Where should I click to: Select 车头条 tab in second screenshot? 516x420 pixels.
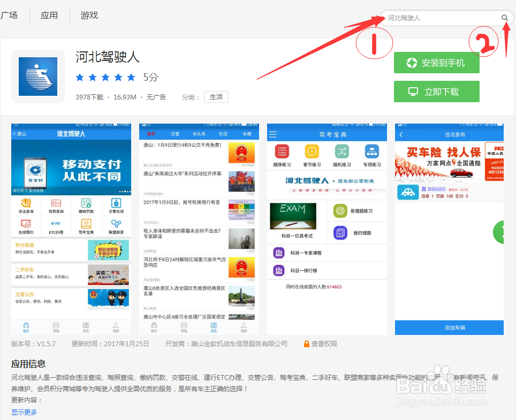[x=199, y=134]
